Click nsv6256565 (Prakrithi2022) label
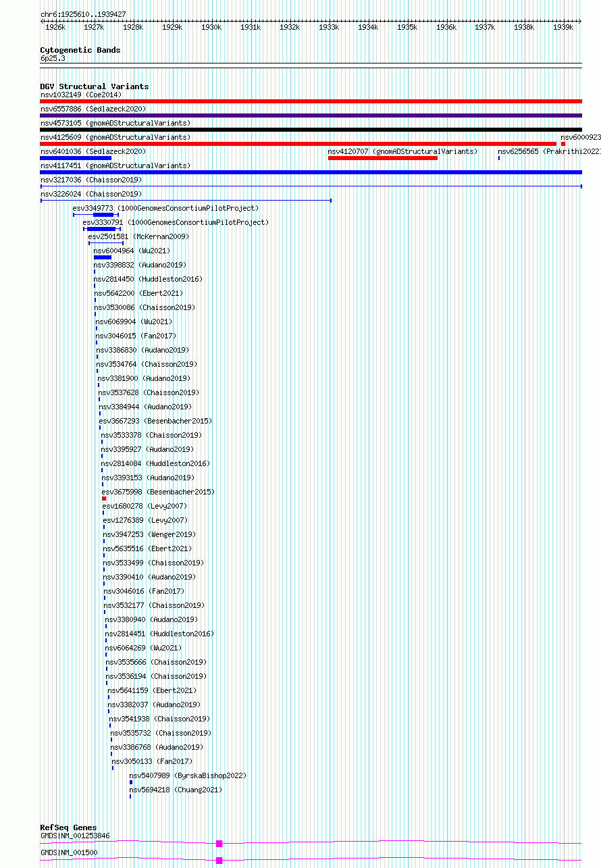 coord(550,151)
